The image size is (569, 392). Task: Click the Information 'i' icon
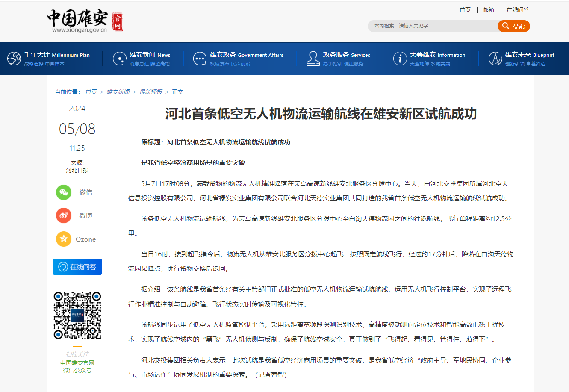pos(400,59)
